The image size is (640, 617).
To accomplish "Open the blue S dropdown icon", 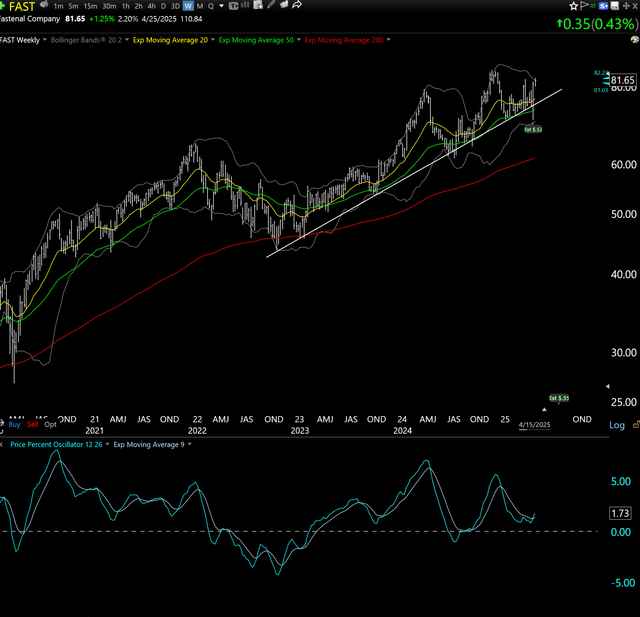I will pyautogui.click(x=604, y=6).
